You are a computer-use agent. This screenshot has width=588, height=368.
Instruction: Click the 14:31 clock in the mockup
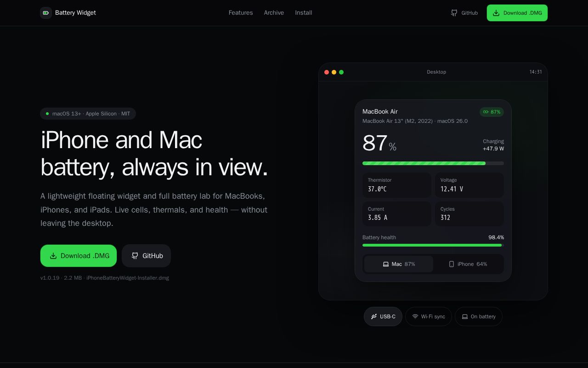coord(536,72)
